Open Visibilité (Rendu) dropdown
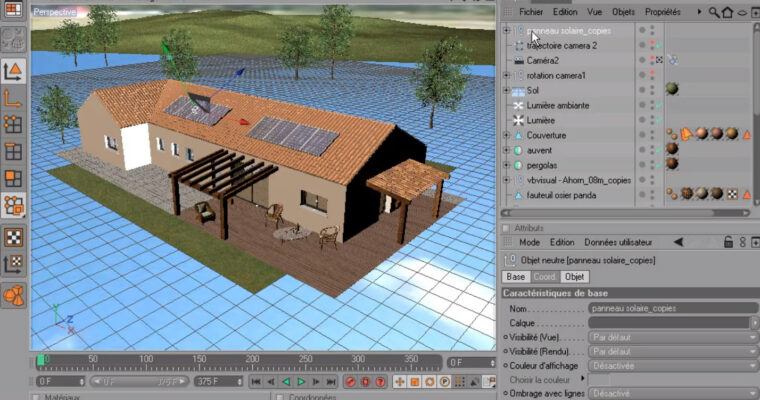The width and height of the screenshot is (760, 400). 673,351
